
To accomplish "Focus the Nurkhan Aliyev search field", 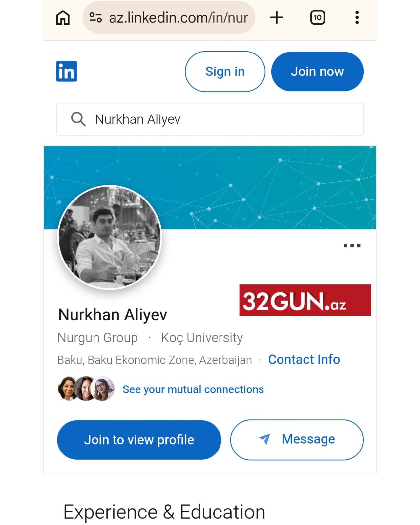I will click(223, 119).
